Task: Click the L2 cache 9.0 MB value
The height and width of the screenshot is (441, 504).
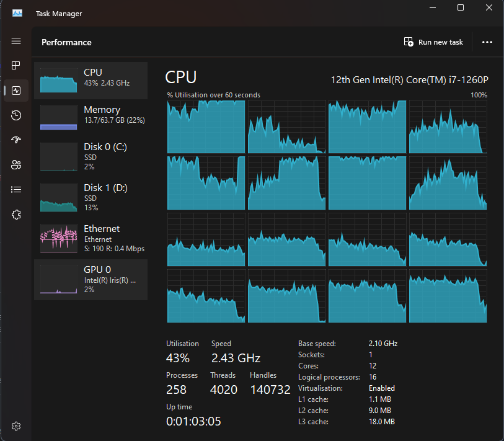Action: pyautogui.click(x=379, y=411)
